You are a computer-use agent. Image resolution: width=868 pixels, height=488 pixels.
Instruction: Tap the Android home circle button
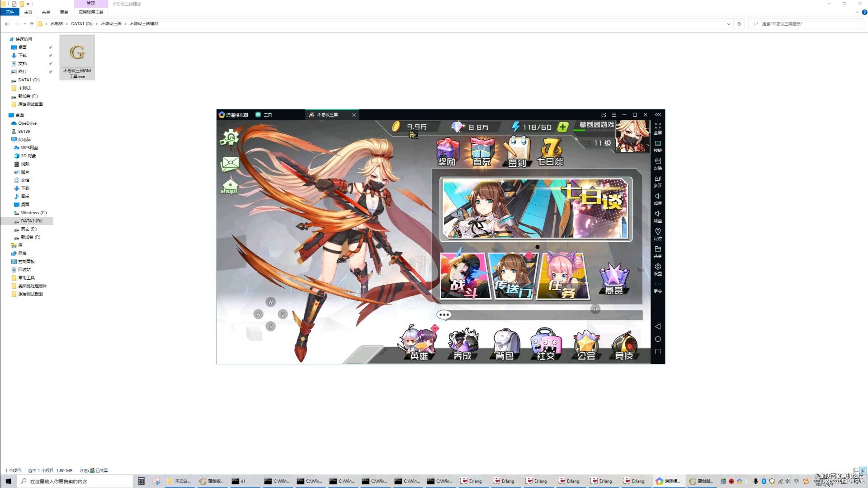click(658, 339)
